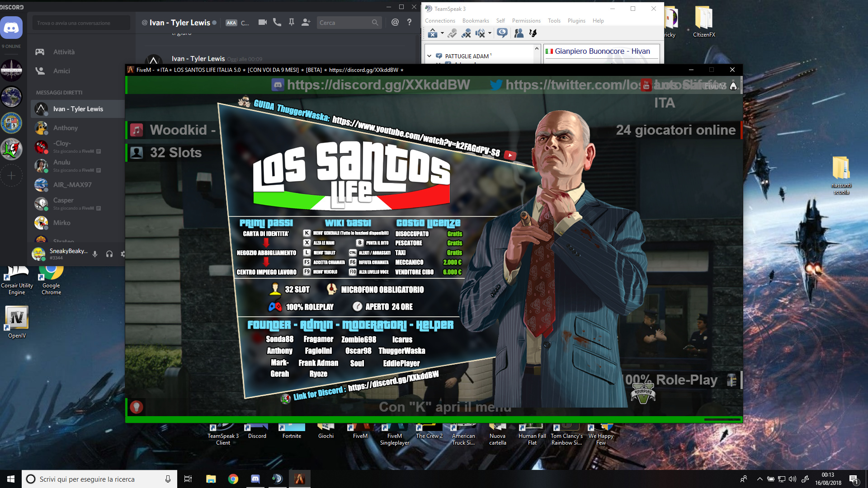Open Discord home direct messages icon
Image resolution: width=868 pixels, height=488 pixels.
coord(11,28)
